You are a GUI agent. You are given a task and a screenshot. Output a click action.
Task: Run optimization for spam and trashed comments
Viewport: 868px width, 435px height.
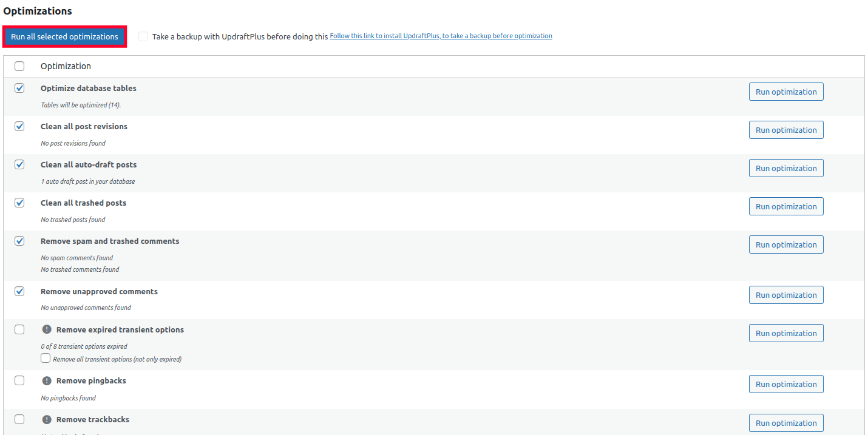coord(786,244)
